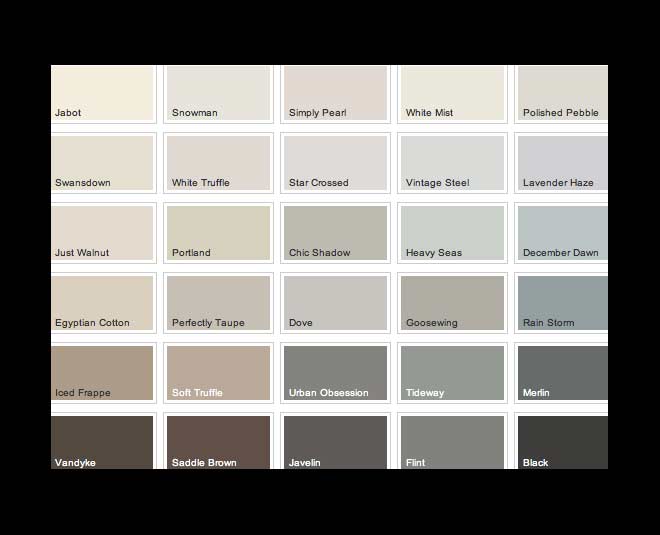Choose the Swansdown color swatch
The width and height of the screenshot is (660, 535).
pyautogui.click(x=102, y=163)
